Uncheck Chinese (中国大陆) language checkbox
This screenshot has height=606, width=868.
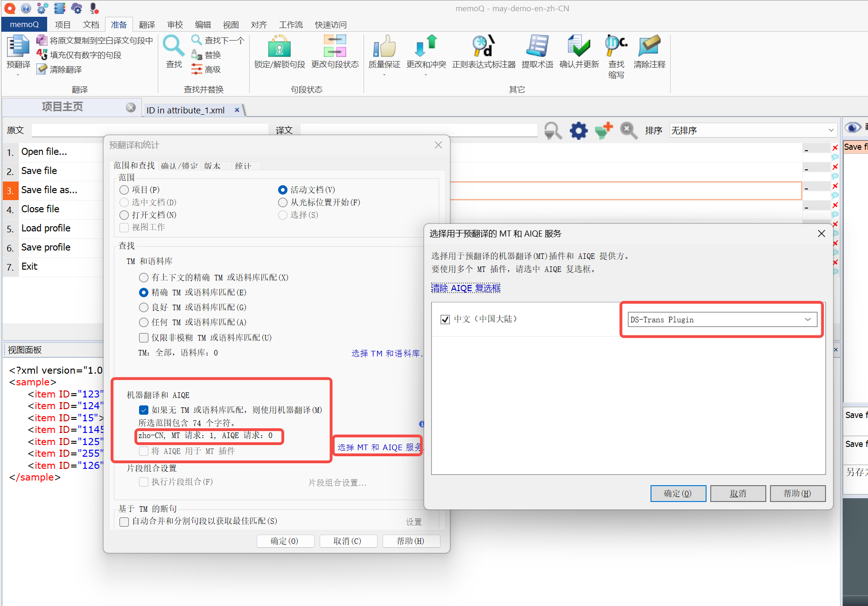(445, 320)
